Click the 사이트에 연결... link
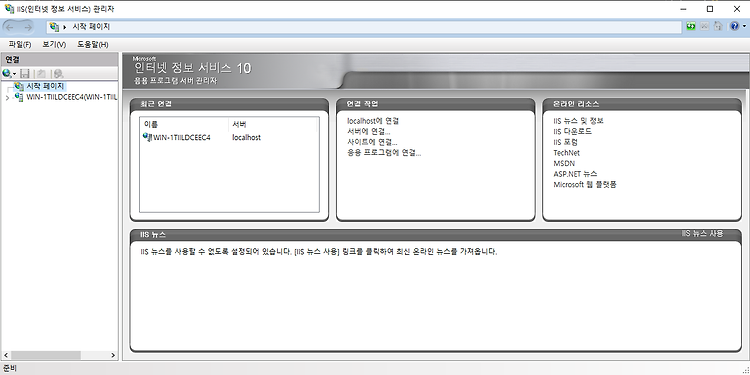Image resolution: width=750 pixels, height=375 pixels. tap(372, 142)
